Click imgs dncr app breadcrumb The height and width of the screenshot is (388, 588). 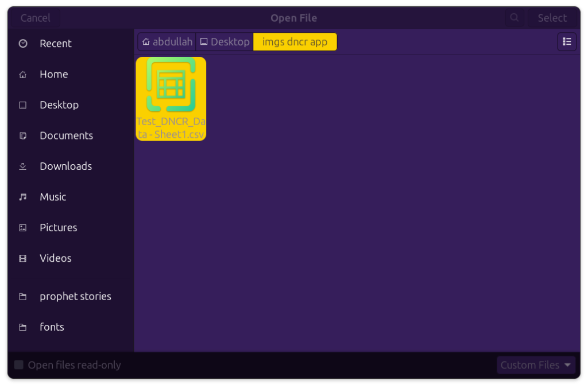point(295,42)
